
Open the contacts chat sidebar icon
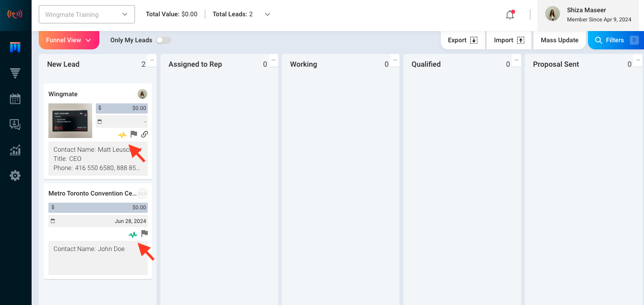(15, 124)
